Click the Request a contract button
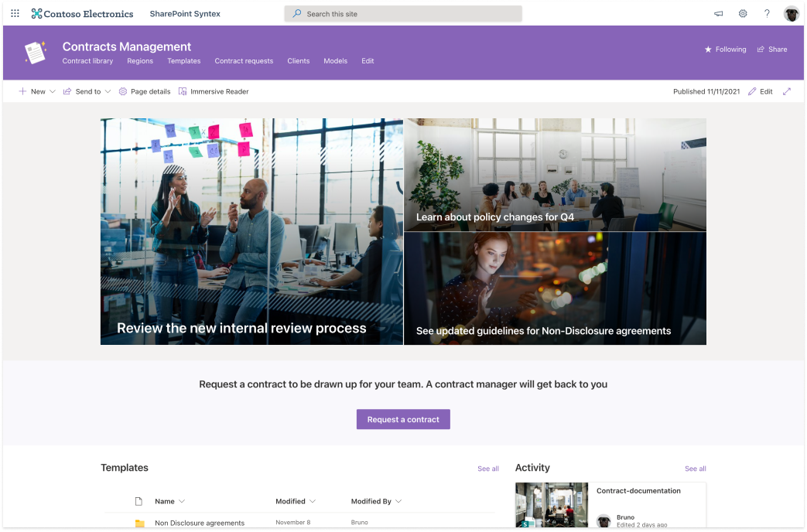807x532 pixels. [403, 419]
